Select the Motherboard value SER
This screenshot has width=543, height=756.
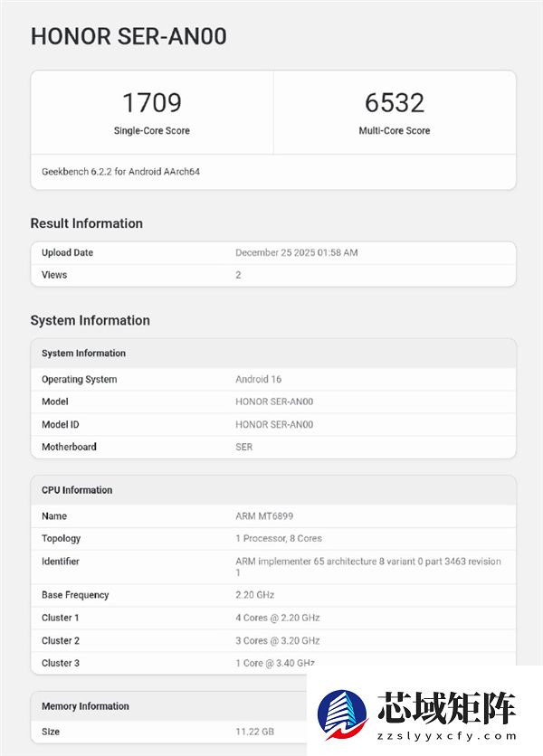[x=243, y=447]
